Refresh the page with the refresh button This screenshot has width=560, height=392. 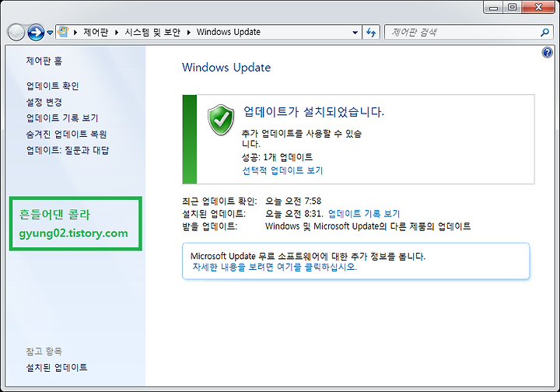(372, 33)
